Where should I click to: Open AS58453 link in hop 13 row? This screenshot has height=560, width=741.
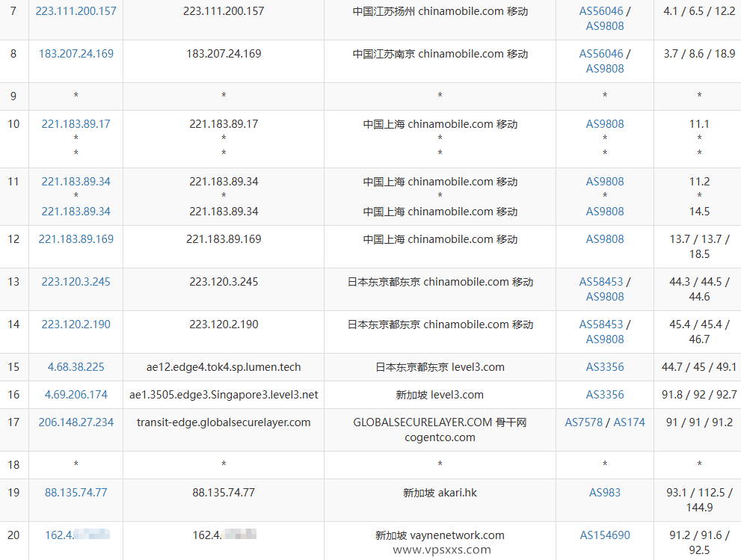pos(601,282)
